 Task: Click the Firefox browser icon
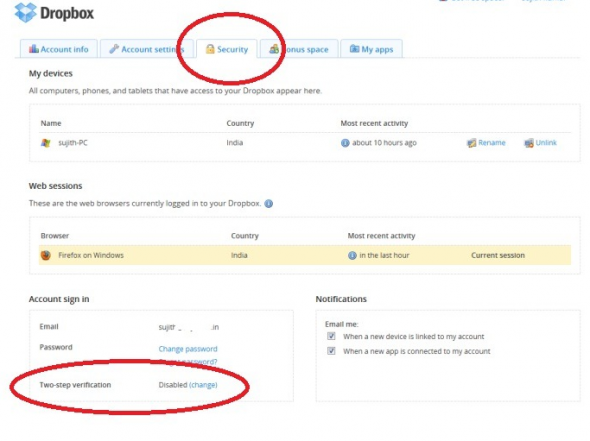tap(46, 255)
